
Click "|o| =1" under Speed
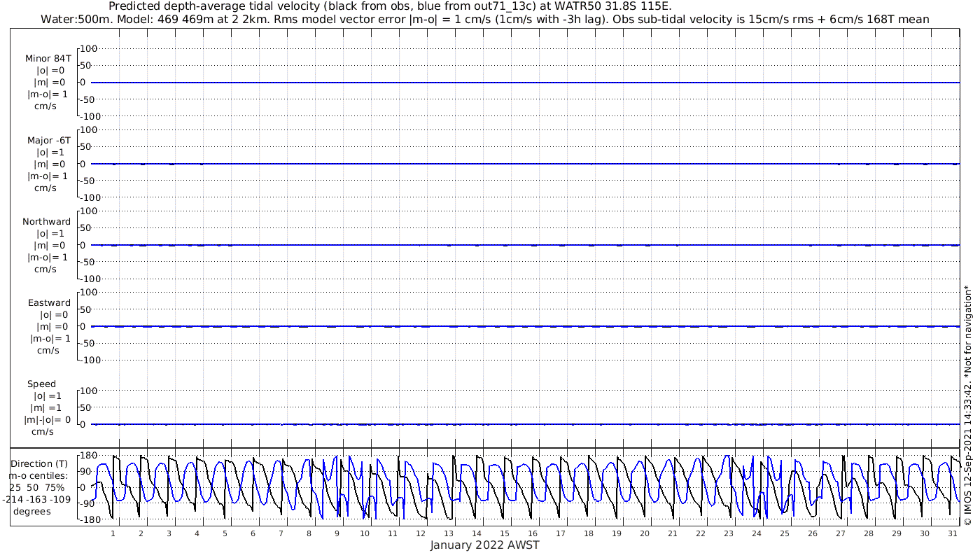point(48,395)
